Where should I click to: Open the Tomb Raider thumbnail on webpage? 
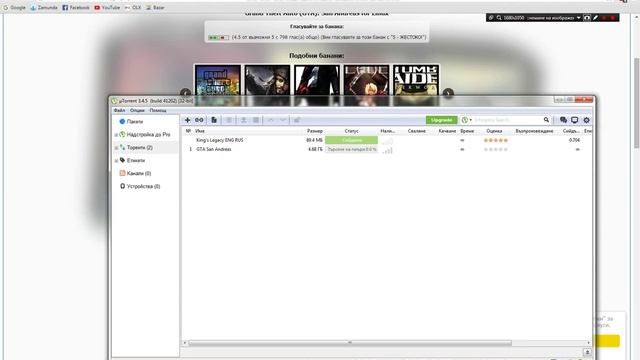click(416, 81)
